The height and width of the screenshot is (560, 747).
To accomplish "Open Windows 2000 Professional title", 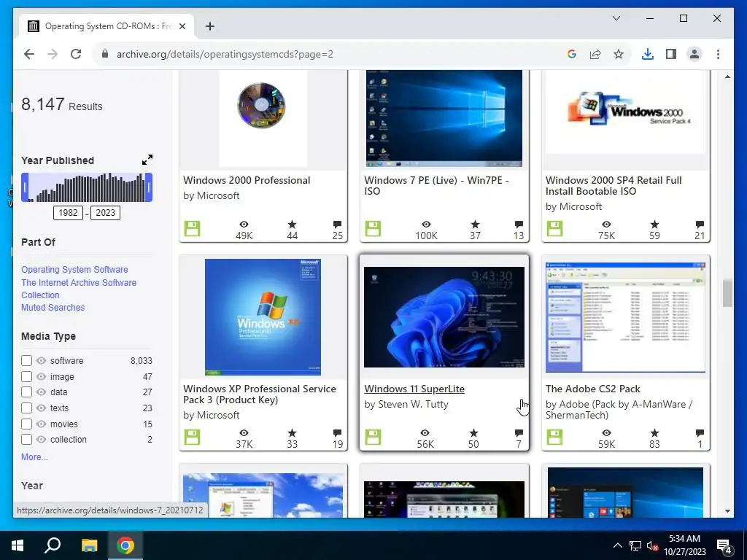I will point(247,180).
